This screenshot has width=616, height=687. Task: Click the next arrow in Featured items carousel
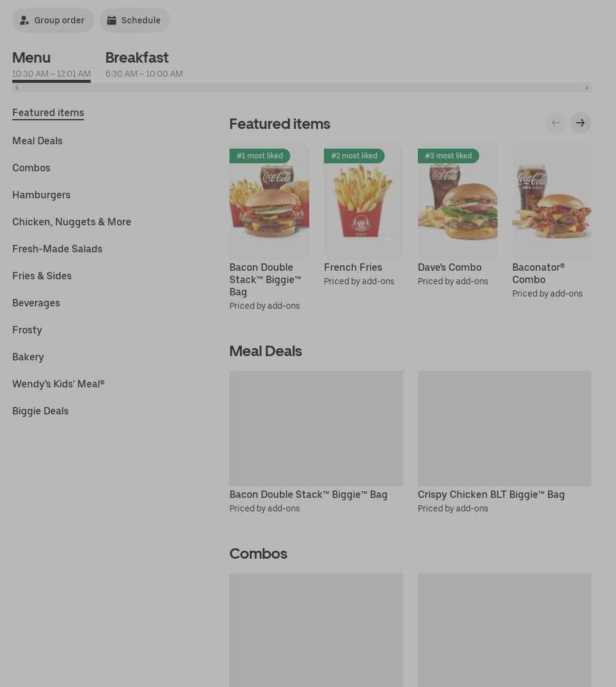click(580, 123)
